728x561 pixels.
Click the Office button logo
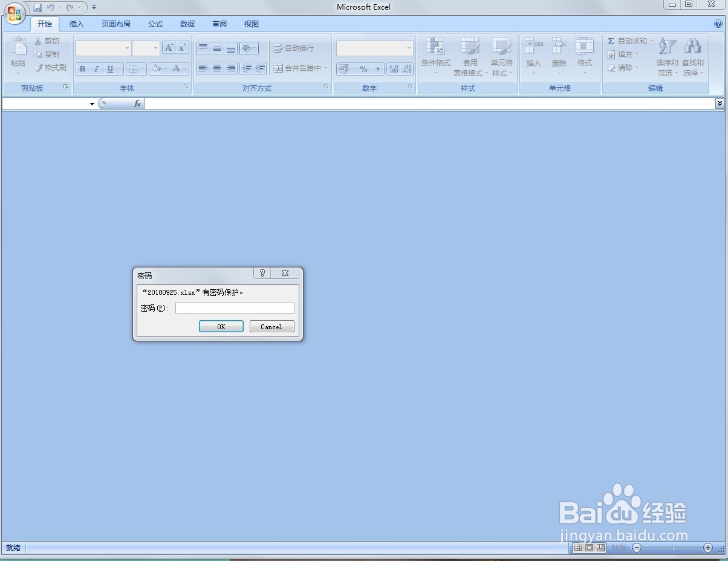pos(14,13)
